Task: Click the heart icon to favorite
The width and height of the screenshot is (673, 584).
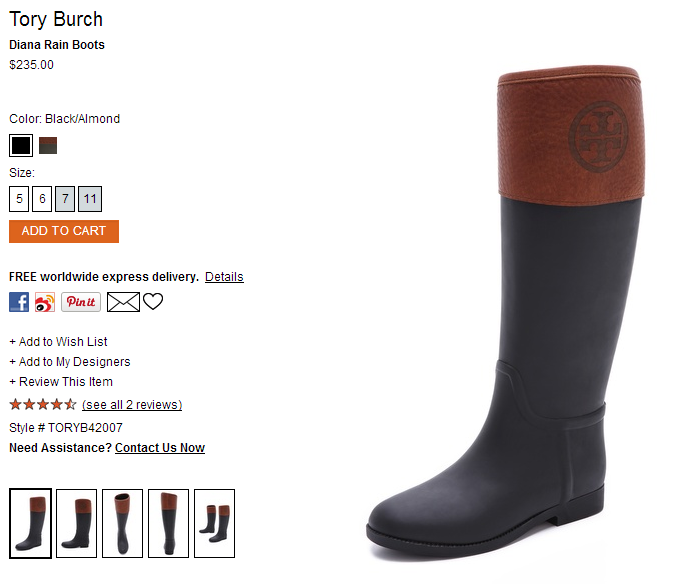Action: point(153,301)
